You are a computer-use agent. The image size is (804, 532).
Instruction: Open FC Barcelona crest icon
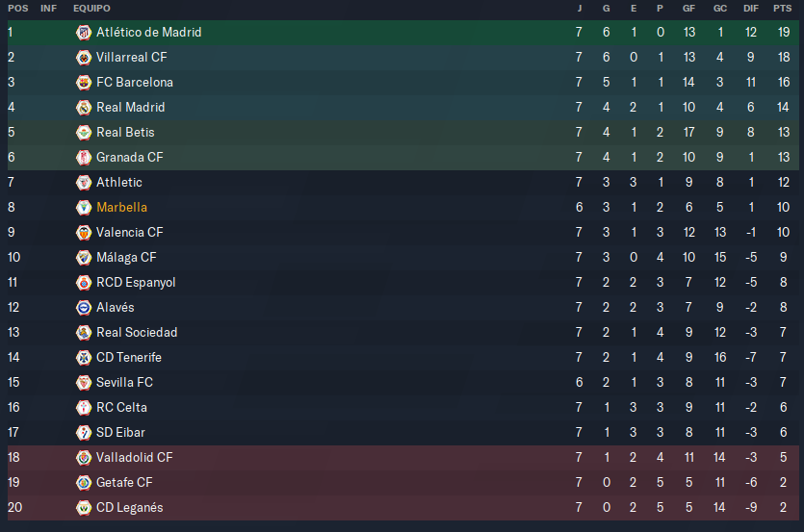click(x=84, y=83)
